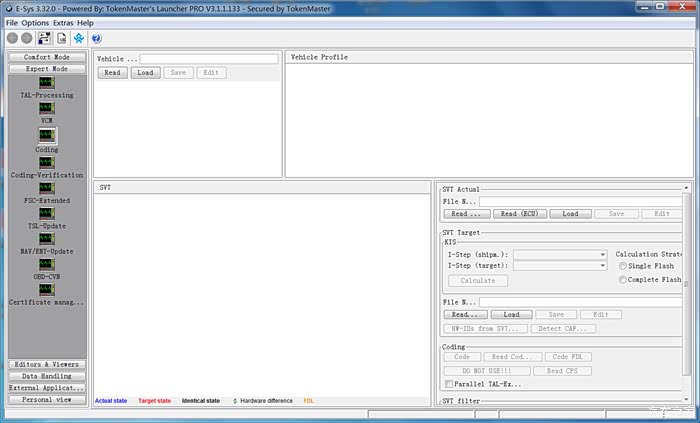Click the SVT Actual Read ... button
The image size is (700, 423).
[467, 214]
